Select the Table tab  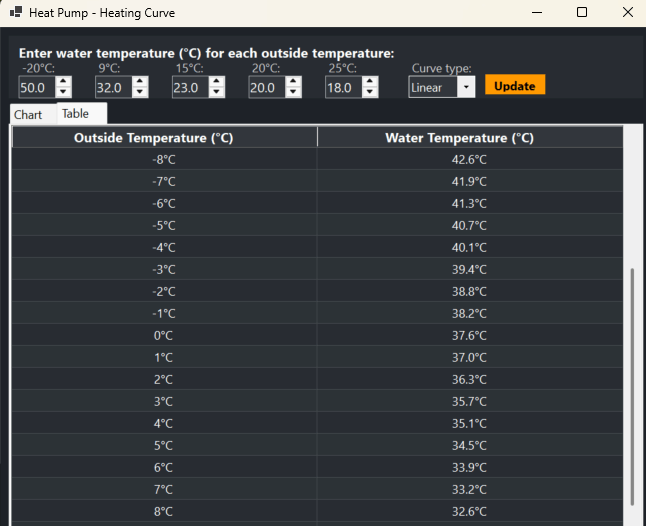[82, 113]
